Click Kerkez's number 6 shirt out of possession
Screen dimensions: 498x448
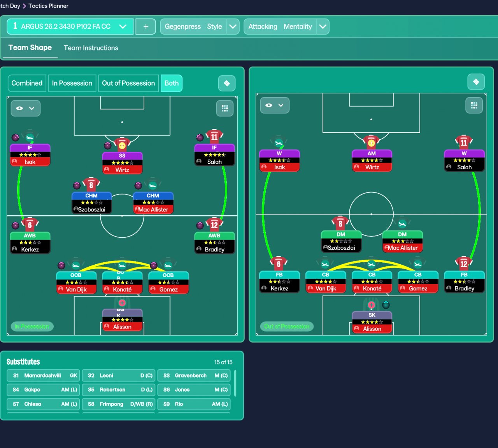point(279,264)
